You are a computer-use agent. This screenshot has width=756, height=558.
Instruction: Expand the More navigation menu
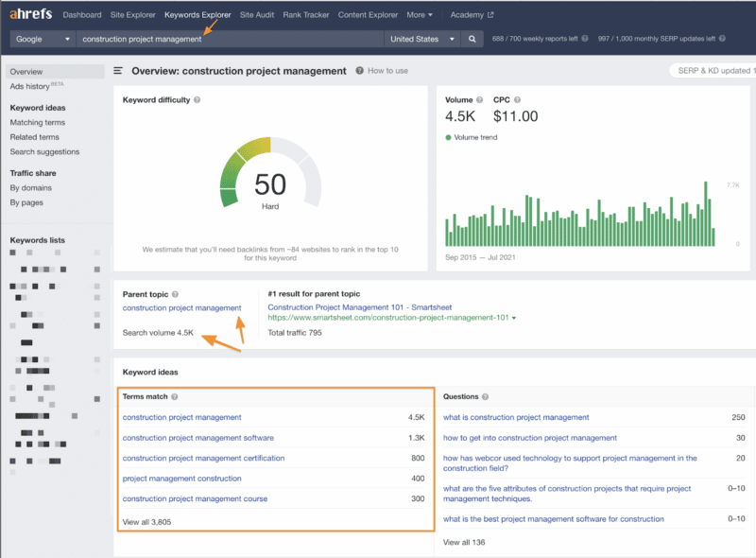coord(417,14)
